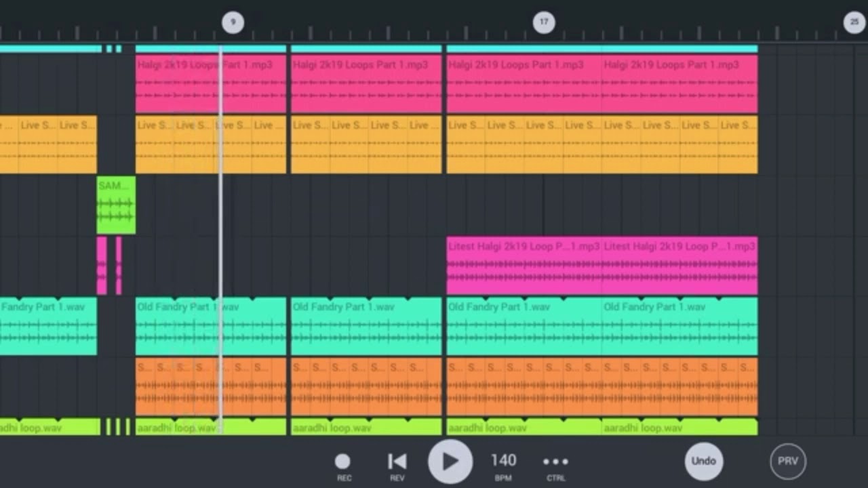Tap the Undo button

[704, 461]
